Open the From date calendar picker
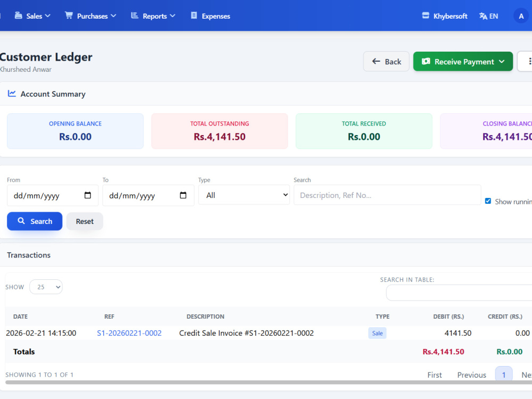Image resolution: width=532 pixels, height=399 pixels. 88,195
